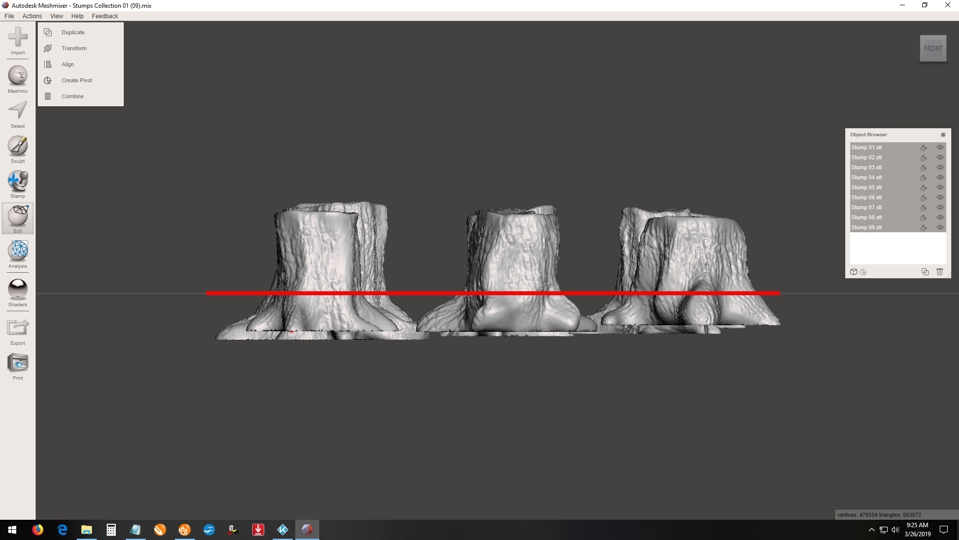This screenshot has width=959, height=540.
Task: Open the Shaders panel
Action: point(18,292)
